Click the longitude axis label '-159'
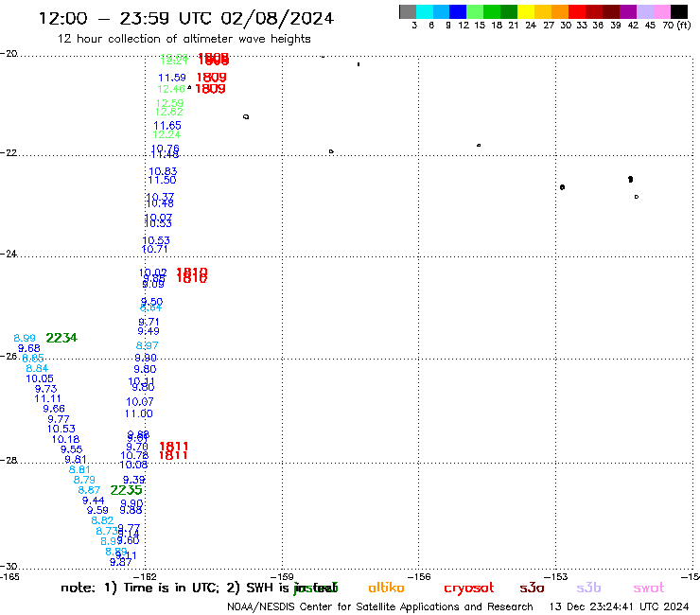Viewport: 700px width, 615px height. 282,576
